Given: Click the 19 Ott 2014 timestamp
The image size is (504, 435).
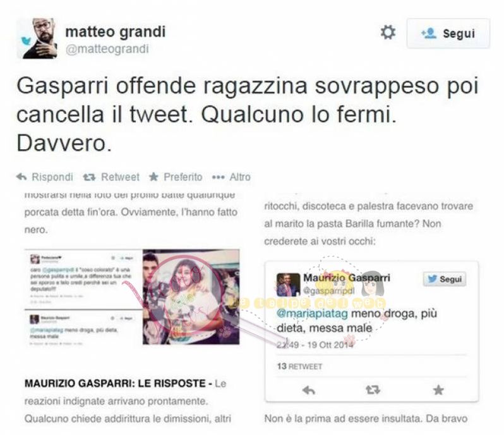Looking at the screenshot, I should pyautogui.click(x=330, y=345).
